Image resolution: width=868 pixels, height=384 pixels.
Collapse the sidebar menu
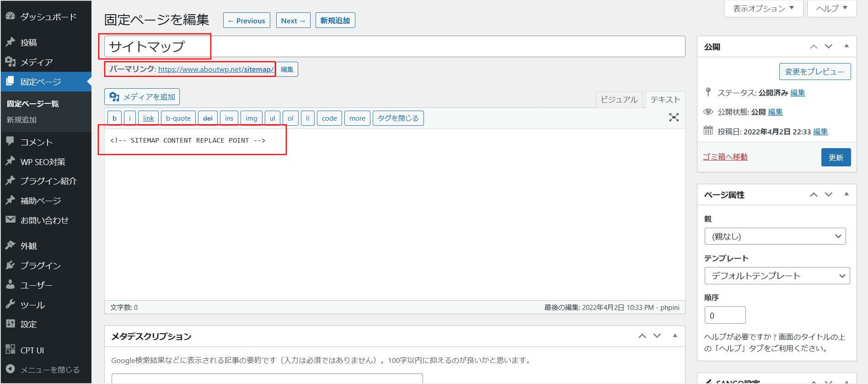click(49, 369)
